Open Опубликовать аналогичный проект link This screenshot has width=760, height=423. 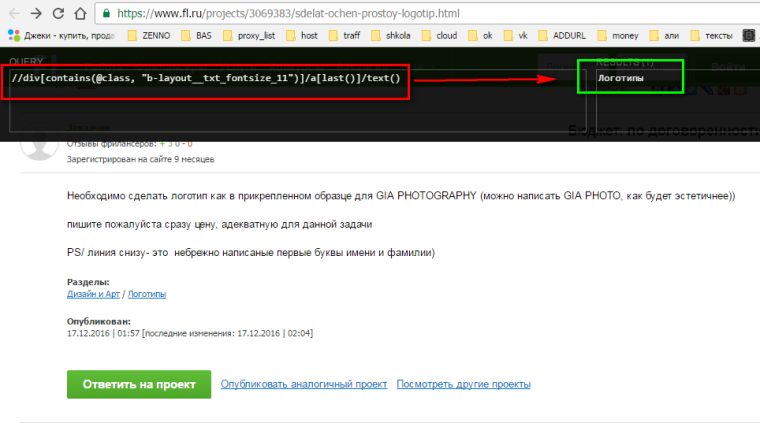(x=303, y=384)
